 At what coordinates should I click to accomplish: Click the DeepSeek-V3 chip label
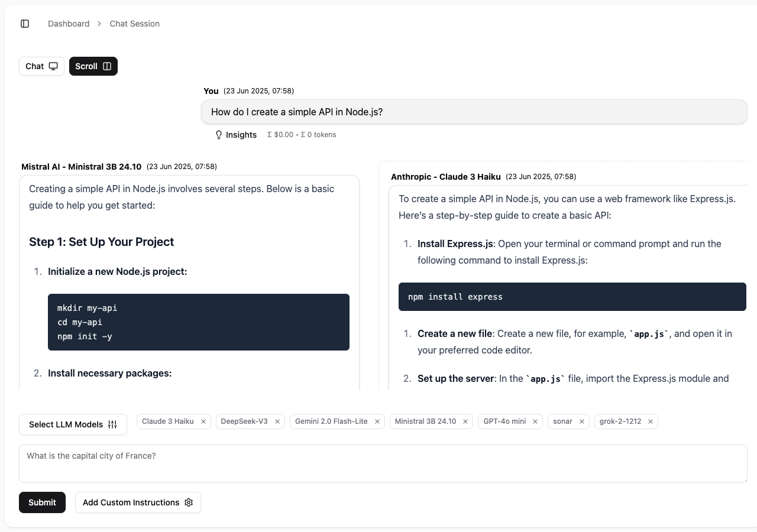244,421
